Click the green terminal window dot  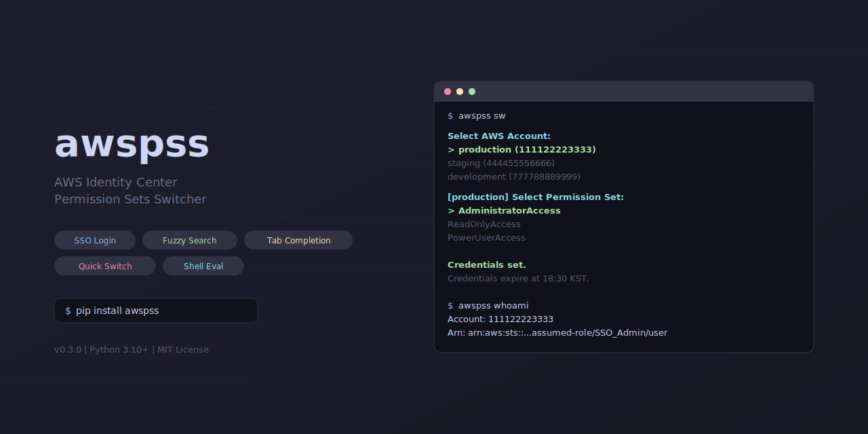tap(472, 92)
